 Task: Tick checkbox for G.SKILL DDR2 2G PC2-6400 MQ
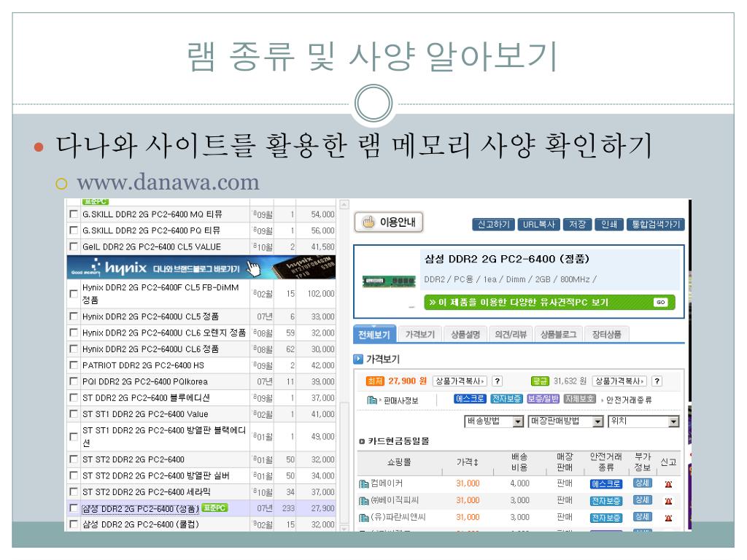74,214
